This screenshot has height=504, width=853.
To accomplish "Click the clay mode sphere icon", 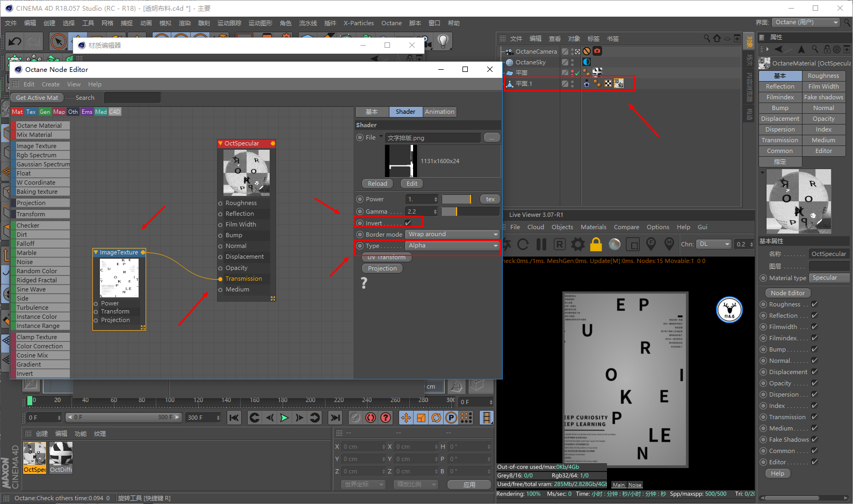I will tap(615, 245).
